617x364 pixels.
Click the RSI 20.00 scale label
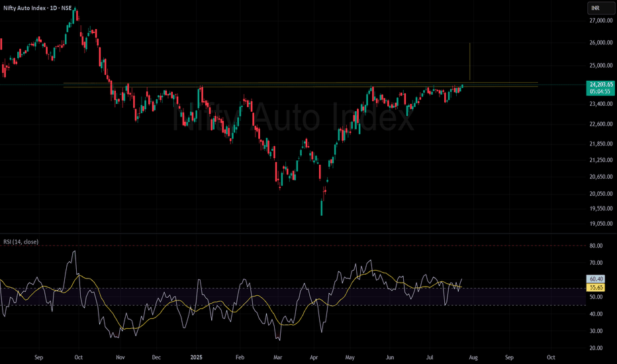[x=596, y=348]
